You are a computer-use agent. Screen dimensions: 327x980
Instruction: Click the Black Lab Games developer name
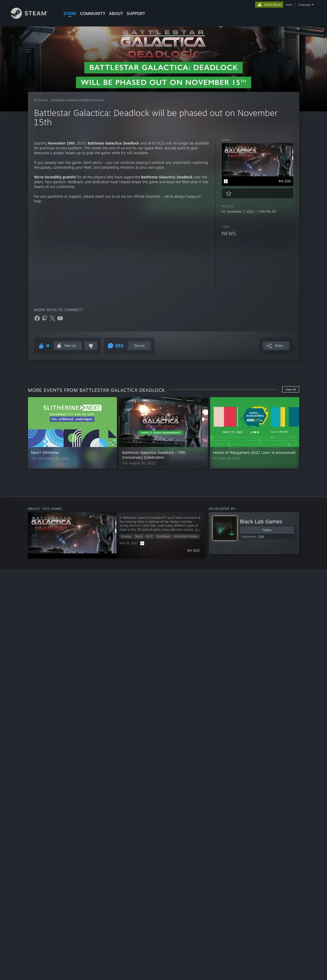tap(261, 522)
